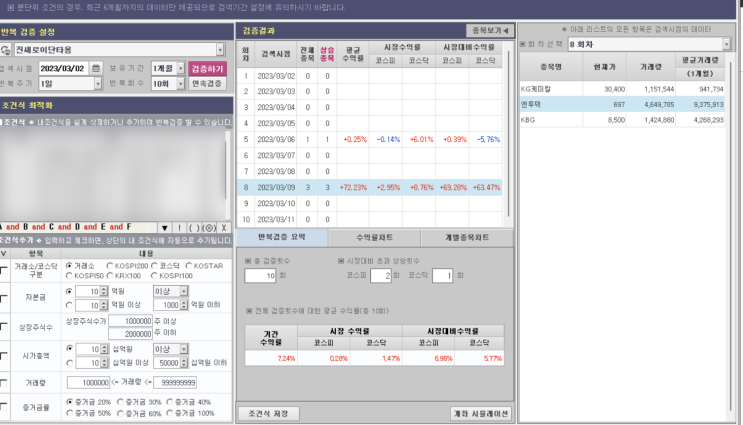
Task: Select the KRX100 radio button
Action: [x=110, y=275]
